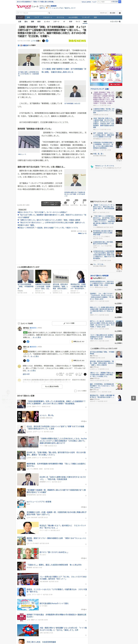The height and width of the screenshot is (644, 138).
Task: React with 新しい視点 exclamation icon
Action: pyautogui.click(x=83, y=203)
